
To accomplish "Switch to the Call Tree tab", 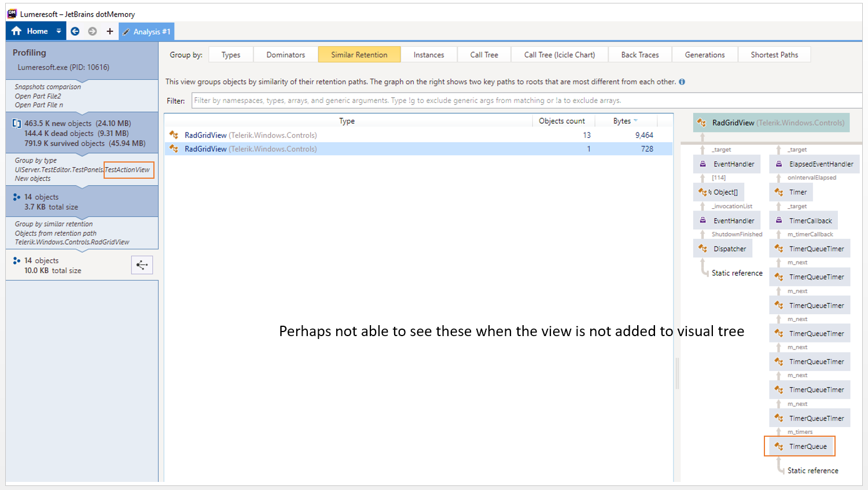I will (x=484, y=54).
